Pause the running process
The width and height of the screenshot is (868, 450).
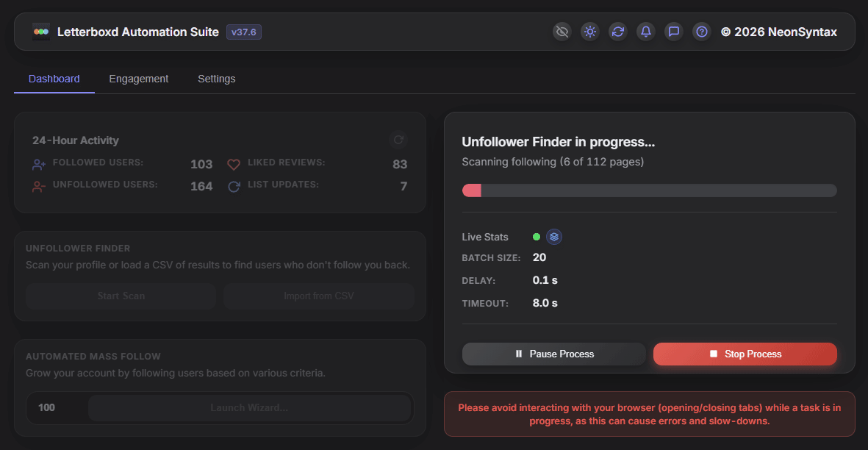tap(554, 354)
